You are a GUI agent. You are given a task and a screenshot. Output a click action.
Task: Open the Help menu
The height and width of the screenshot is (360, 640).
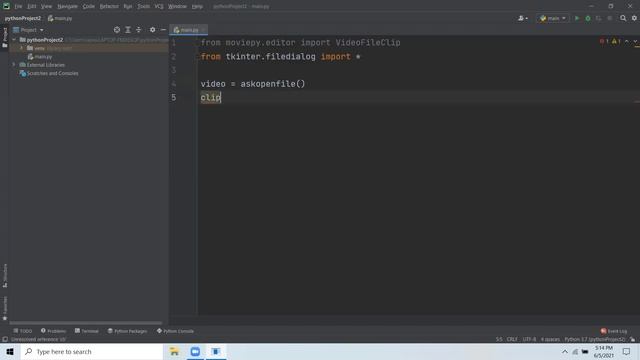click(197, 7)
